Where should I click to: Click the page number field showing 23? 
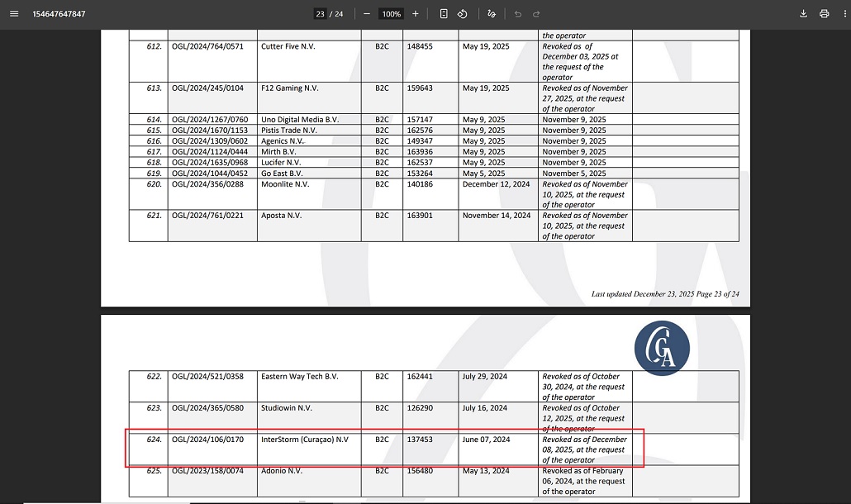click(320, 14)
